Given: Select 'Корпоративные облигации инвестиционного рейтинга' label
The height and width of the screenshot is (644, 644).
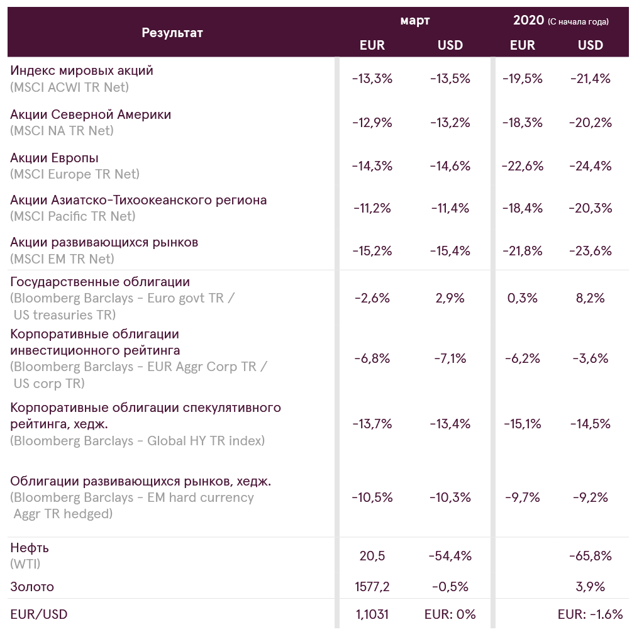Looking at the screenshot, I should pos(95,342).
